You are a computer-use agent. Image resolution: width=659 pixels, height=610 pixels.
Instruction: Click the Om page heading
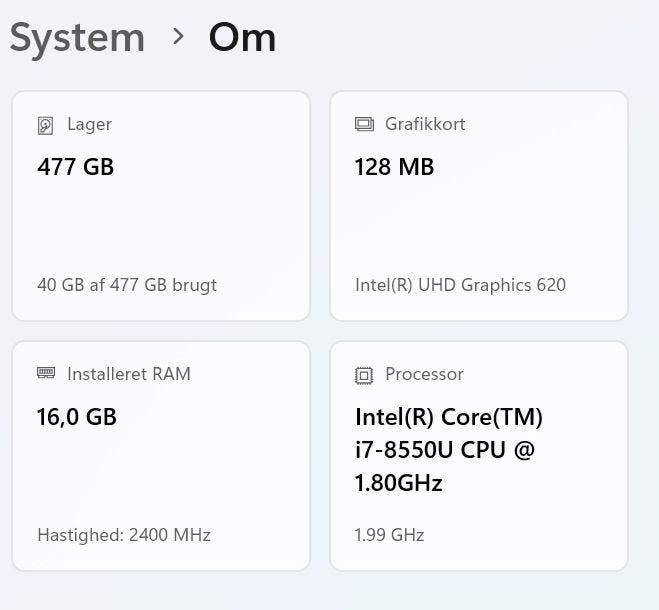[x=242, y=38]
